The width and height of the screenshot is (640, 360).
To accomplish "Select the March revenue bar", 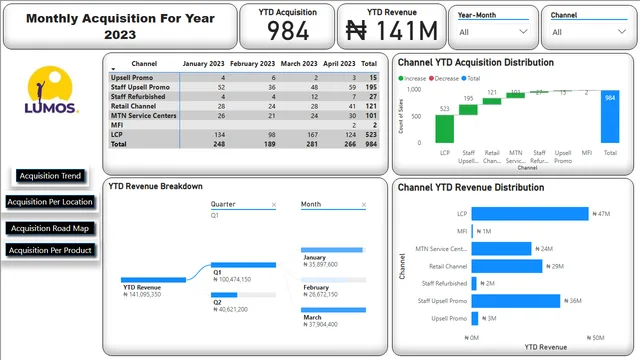I will tap(333, 310).
